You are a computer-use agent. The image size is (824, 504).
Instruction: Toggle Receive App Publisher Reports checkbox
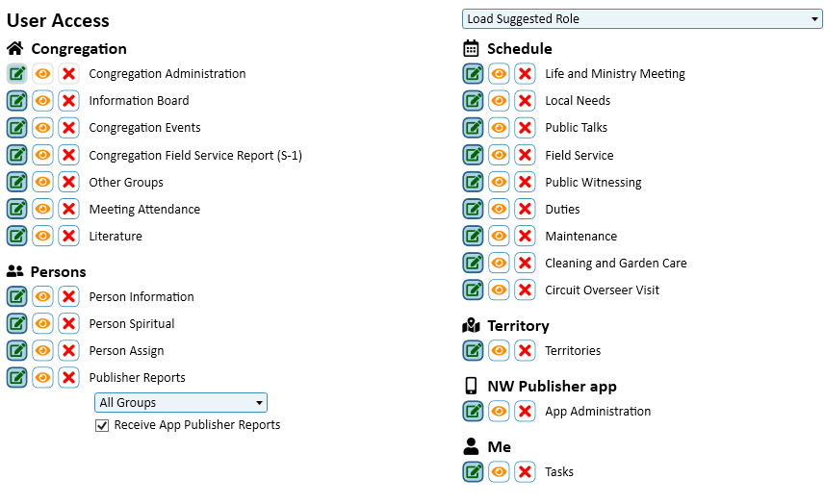coord(102,425)
